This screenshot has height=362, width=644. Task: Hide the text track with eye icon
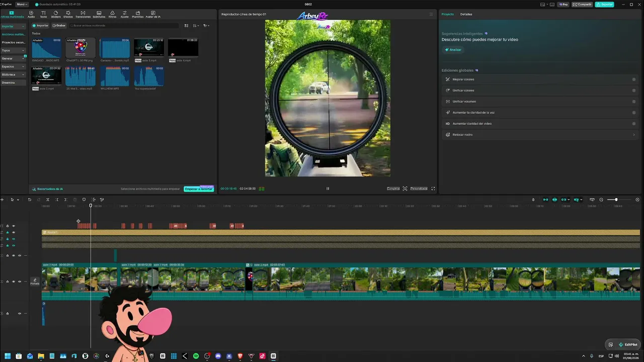[14, 226]
